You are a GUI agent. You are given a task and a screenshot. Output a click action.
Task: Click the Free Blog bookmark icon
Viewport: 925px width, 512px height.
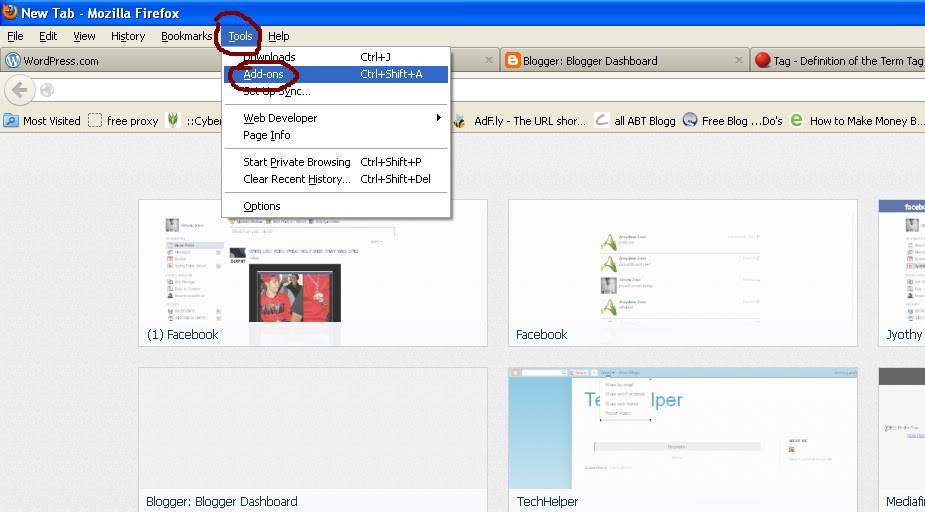coord(690,120)
